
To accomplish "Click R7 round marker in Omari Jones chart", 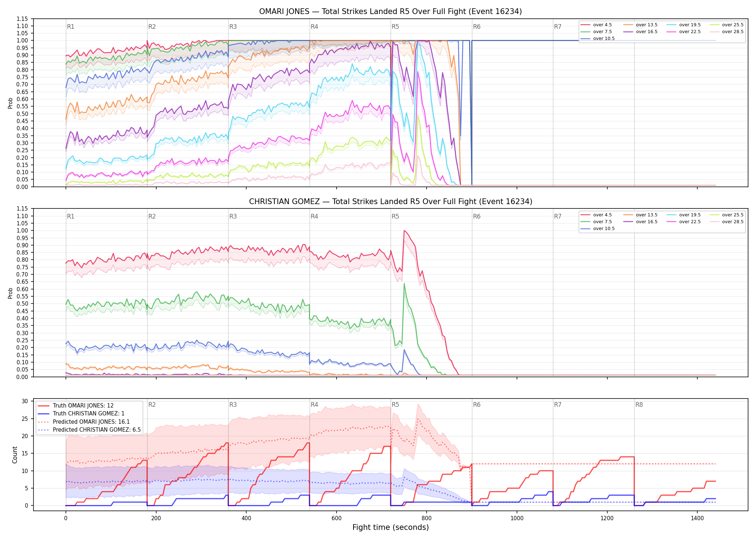I will point(558,27).
